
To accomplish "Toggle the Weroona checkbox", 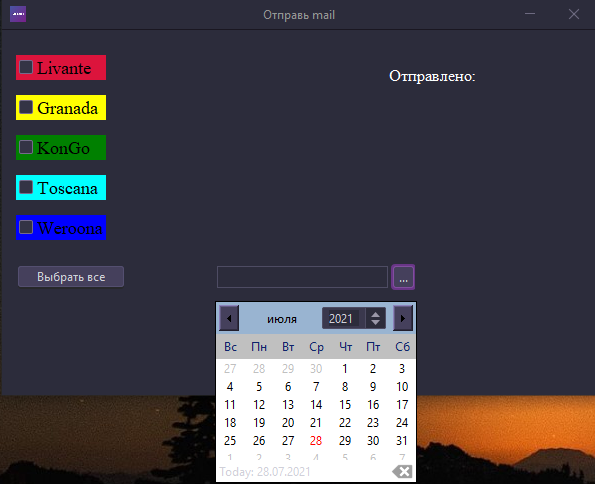I will 26,227.
